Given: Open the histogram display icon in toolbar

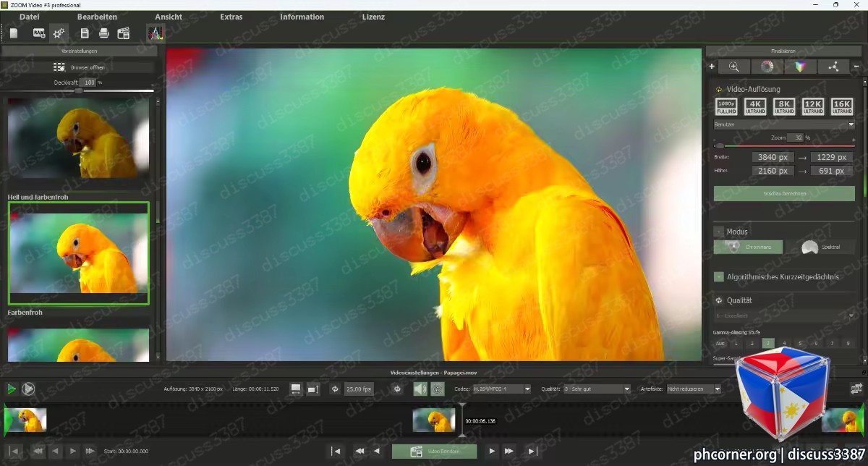Looking at the screenshot, I should coord(155,33).
